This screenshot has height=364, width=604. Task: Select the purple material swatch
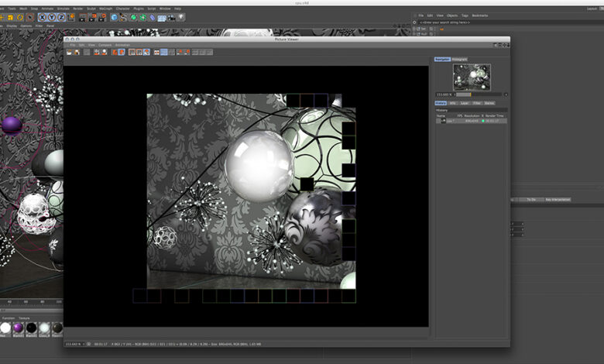(18, 328)
